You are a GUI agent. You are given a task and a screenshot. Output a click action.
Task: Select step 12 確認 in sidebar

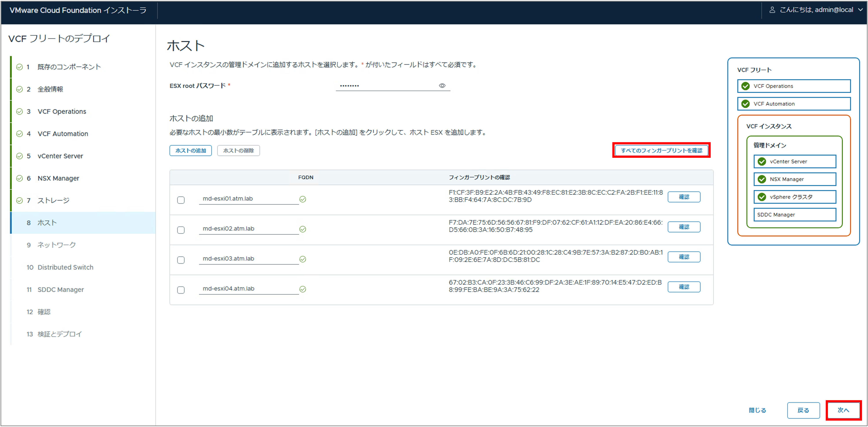[83, 311]
